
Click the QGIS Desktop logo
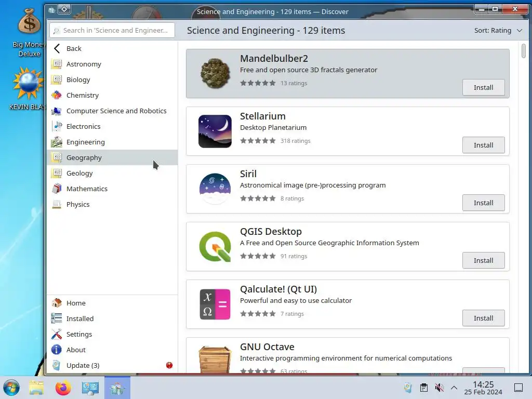[215, 246]
